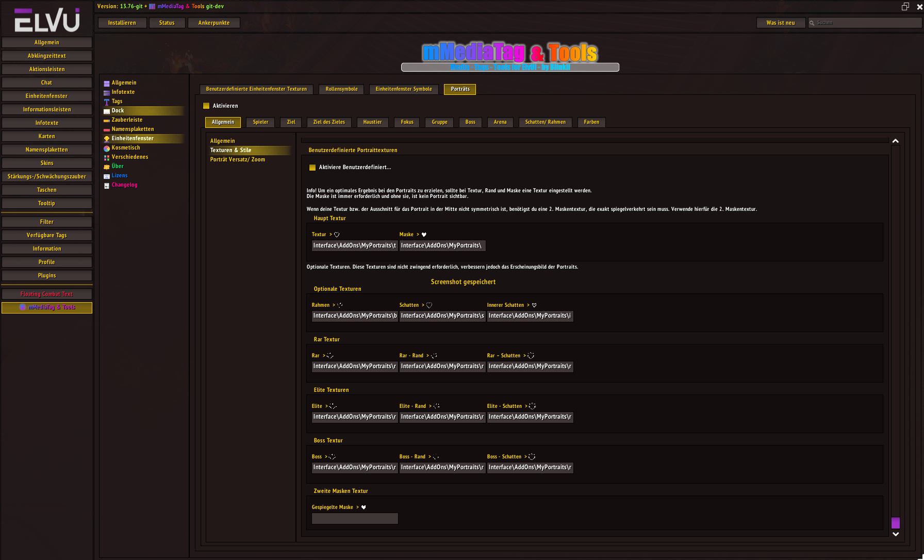Viewport: 924px width, 560px height.
Task: Click the Allgemein icon in mMediaTag tree
Action: click(x=107, y=83)
